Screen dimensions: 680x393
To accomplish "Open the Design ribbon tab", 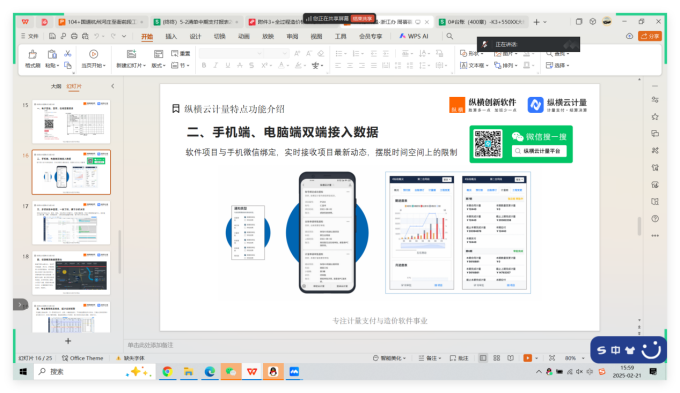I will coord(196,36).
